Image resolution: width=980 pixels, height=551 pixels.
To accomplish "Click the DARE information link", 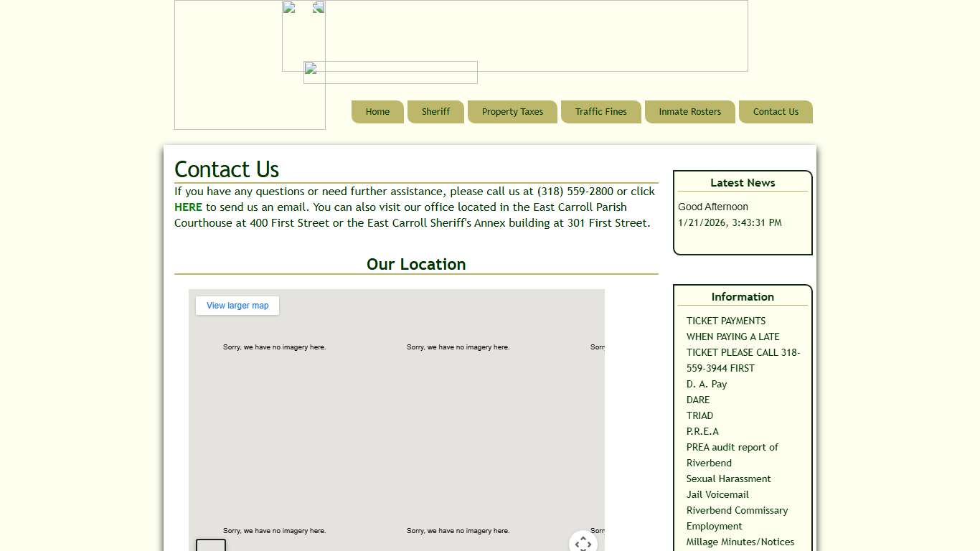I will pyautogui.click(x=698, y=400).
